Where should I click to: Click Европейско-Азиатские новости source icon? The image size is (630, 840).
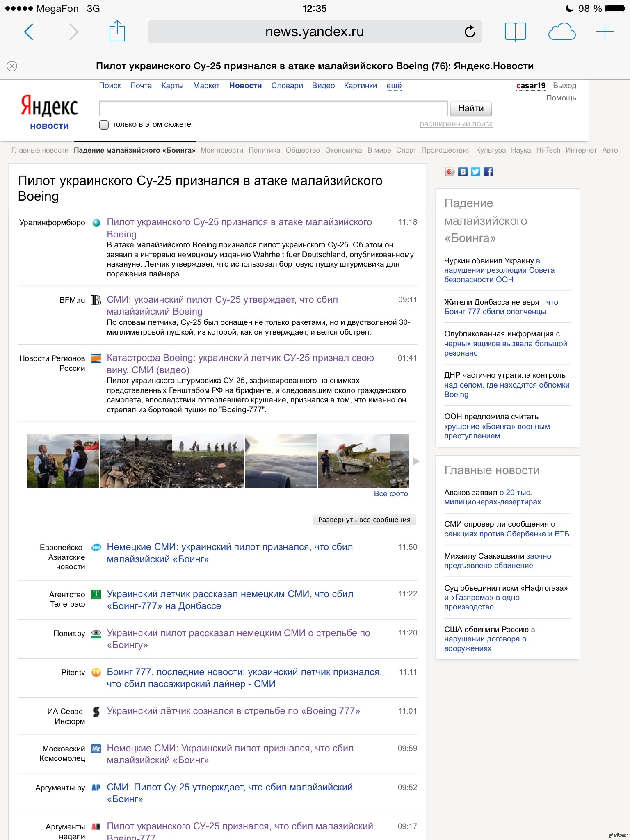[x=96, y=548]
